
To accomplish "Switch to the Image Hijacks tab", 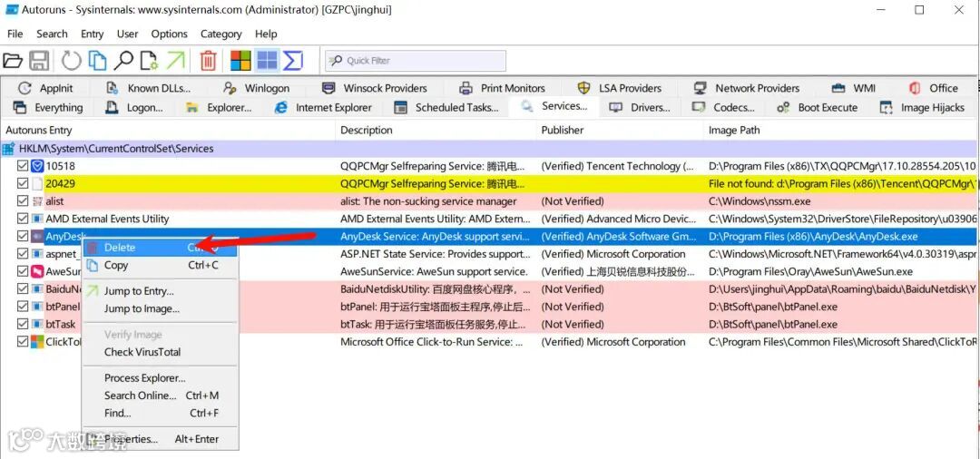I will point(923,107).
